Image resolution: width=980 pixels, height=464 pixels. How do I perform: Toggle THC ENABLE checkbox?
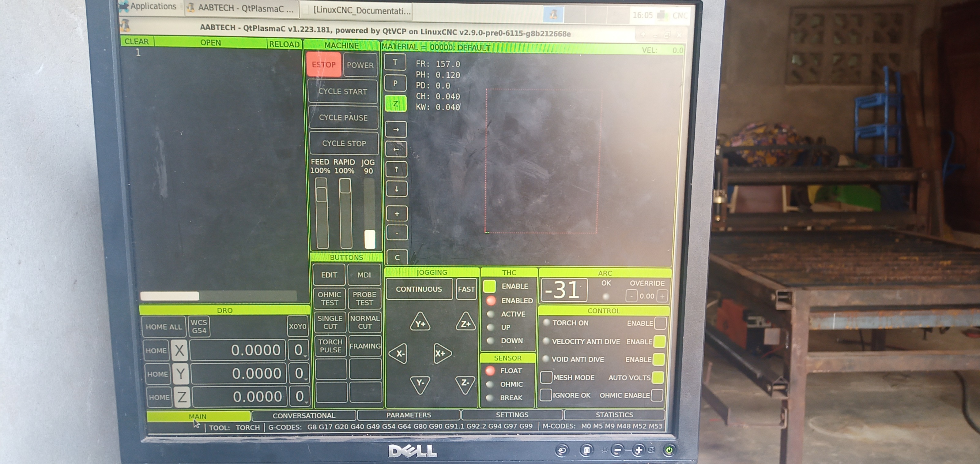[x=490, y=286]
